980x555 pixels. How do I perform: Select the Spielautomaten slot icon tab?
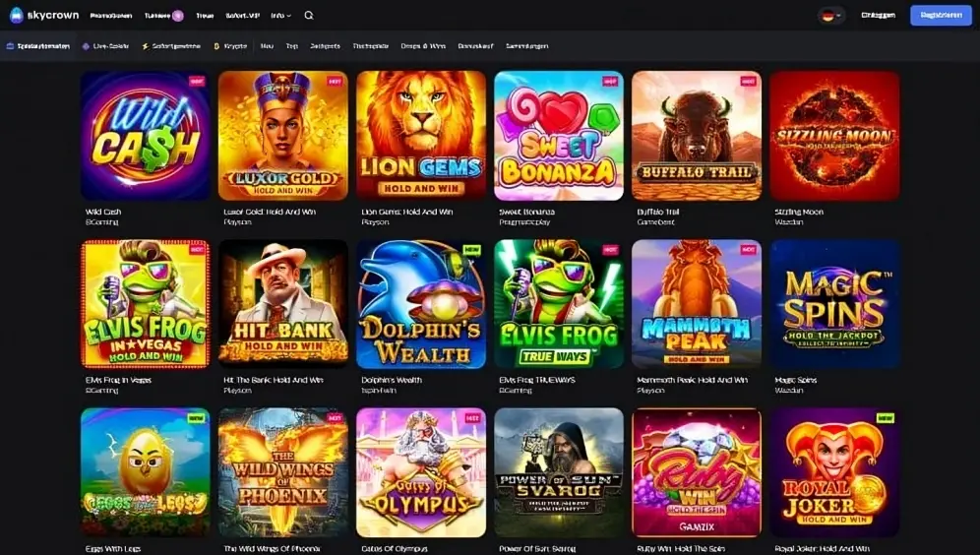(10, 46)
